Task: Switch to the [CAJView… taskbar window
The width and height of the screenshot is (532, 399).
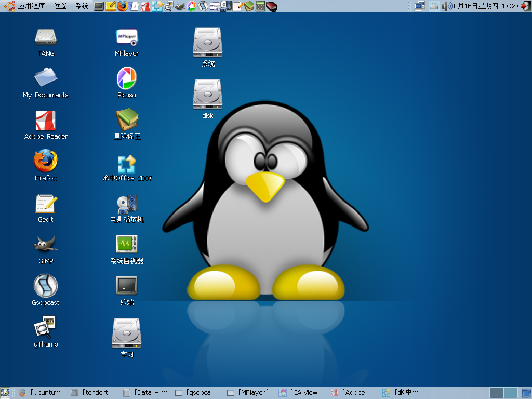Action: pyautogui.click(x=301, y=393)
